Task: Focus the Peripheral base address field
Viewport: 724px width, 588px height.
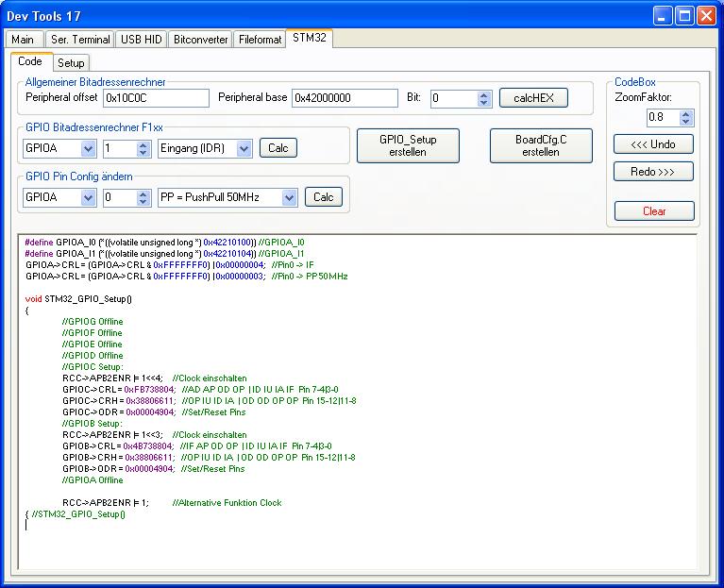Action: (345, 98)
